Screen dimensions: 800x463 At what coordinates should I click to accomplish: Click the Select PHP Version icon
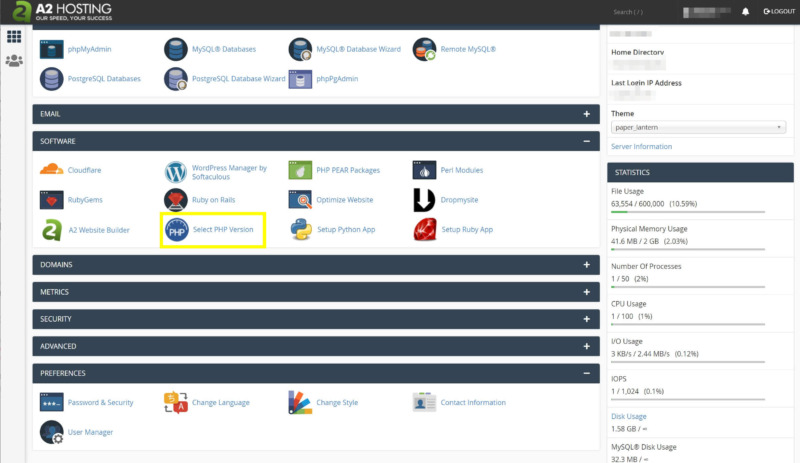coord(177,230)
